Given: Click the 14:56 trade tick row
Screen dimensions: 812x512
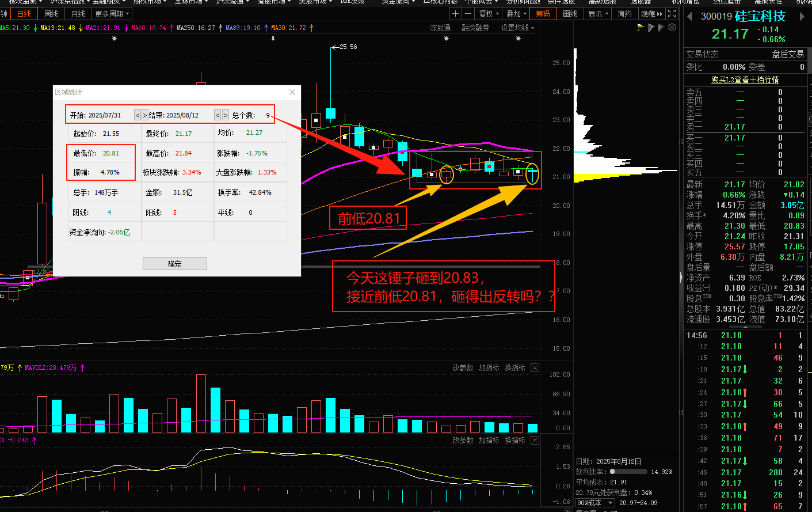Looking at the screenshot, I should coord(746,335).
